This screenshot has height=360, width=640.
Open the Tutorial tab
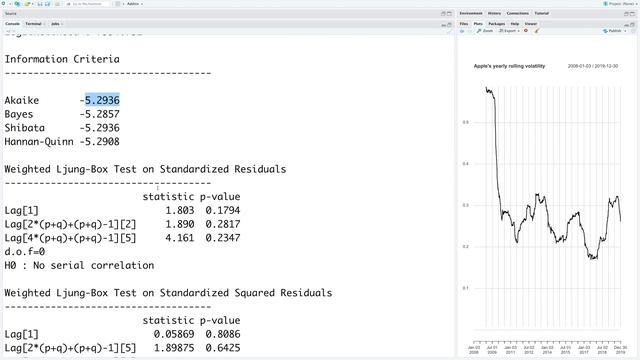(542, 13)
